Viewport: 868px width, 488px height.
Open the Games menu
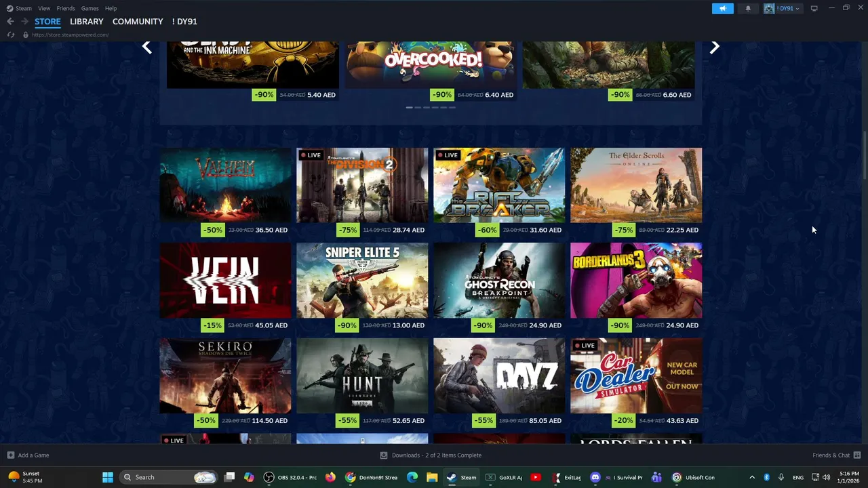pyautogui.click(x=90, y=8)
